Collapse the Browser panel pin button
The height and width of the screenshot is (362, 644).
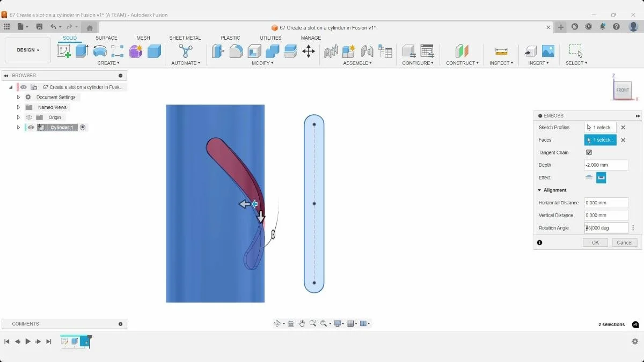[x=120, y=76]
